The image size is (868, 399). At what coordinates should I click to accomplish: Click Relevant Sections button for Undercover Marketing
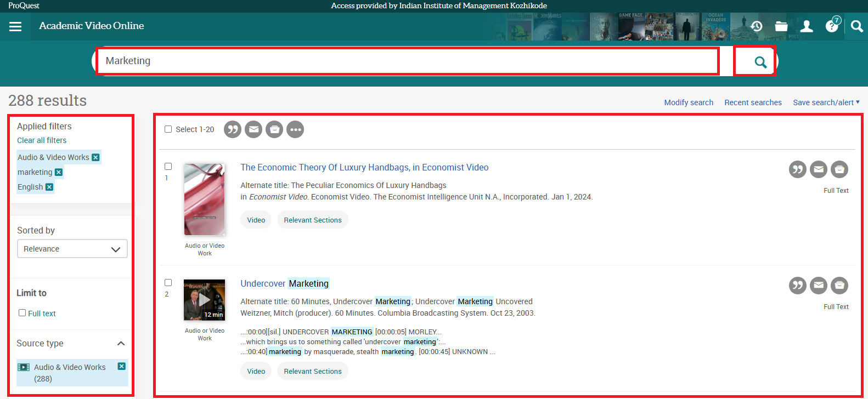pyautogui.click(x=313, y=371)
